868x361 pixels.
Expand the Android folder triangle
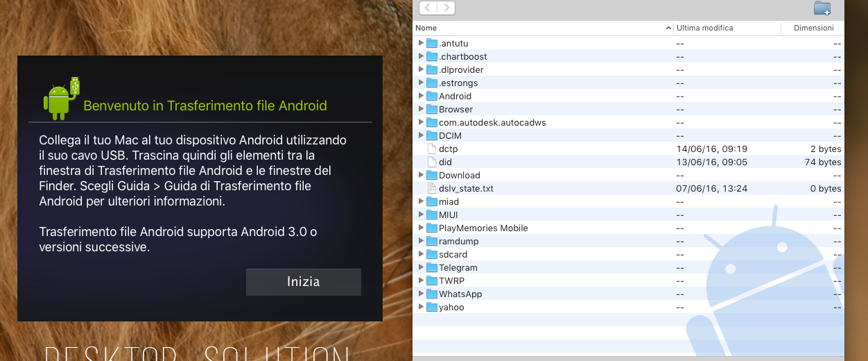pos(421,96)
